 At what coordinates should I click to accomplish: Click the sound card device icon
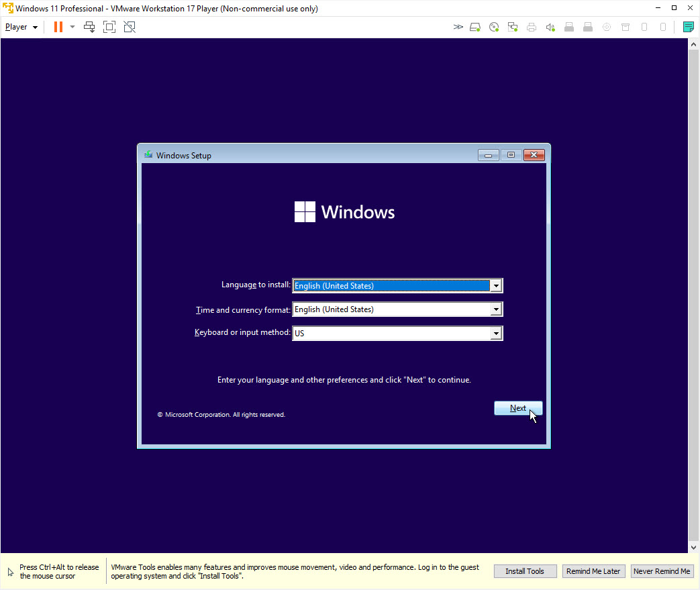tap(550, 27)
